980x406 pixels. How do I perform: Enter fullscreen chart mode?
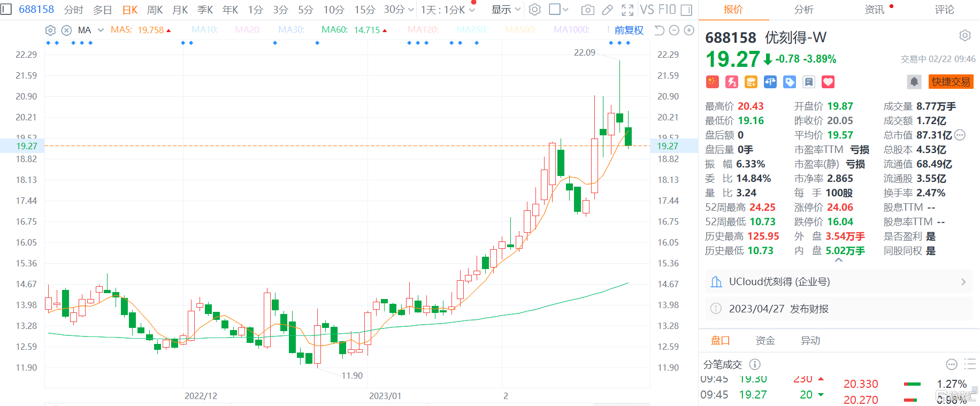627,10
